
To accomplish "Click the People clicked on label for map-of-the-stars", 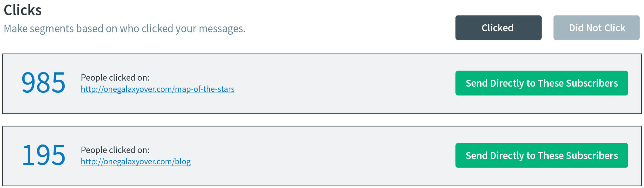I will pyautogui.click(x=115, y=78).
